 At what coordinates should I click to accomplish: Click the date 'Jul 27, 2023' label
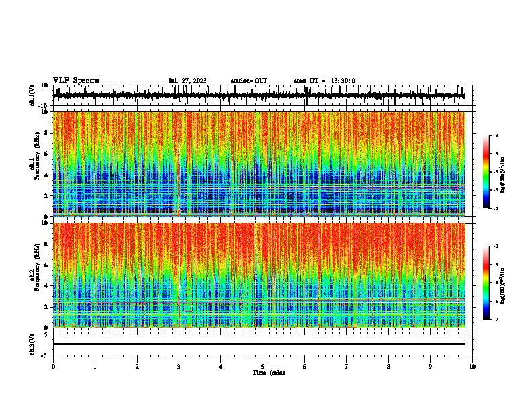tap(187, 81)
